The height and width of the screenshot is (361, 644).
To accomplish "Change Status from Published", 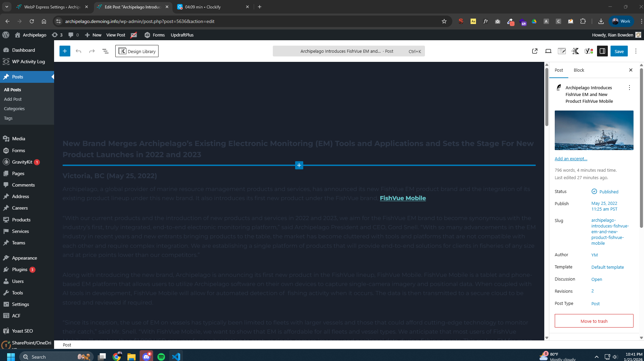I will [608, 192].
